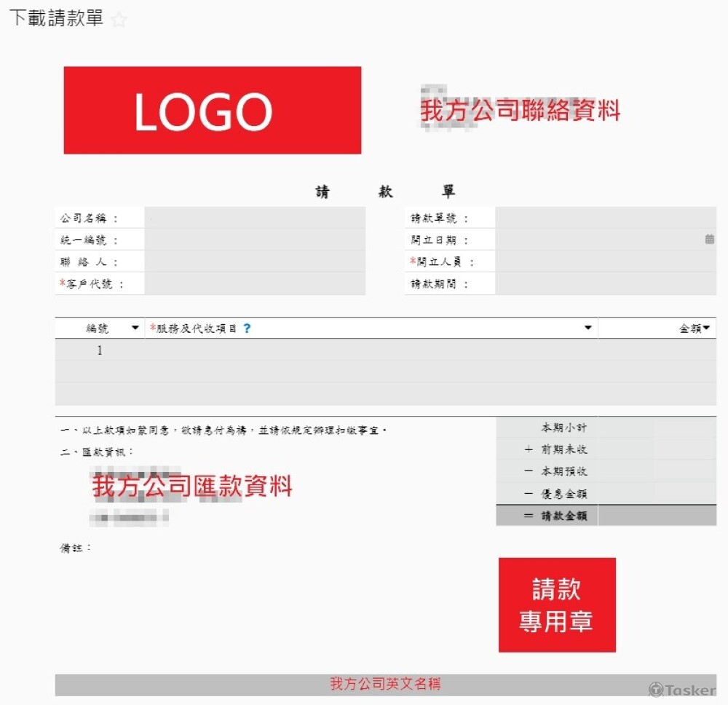Click the 聯絡人 input field
Screen dimensions: 728x705
(255, 261)
